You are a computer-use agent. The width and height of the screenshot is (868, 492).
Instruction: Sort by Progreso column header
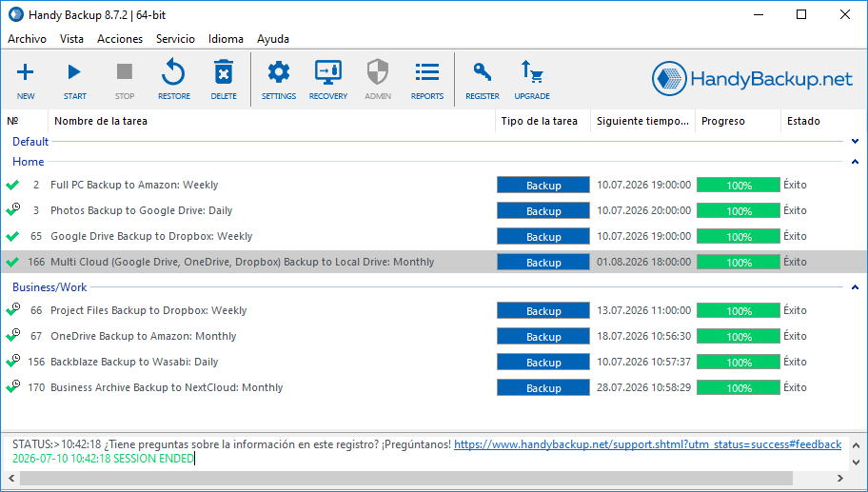(x=739, y=121)
